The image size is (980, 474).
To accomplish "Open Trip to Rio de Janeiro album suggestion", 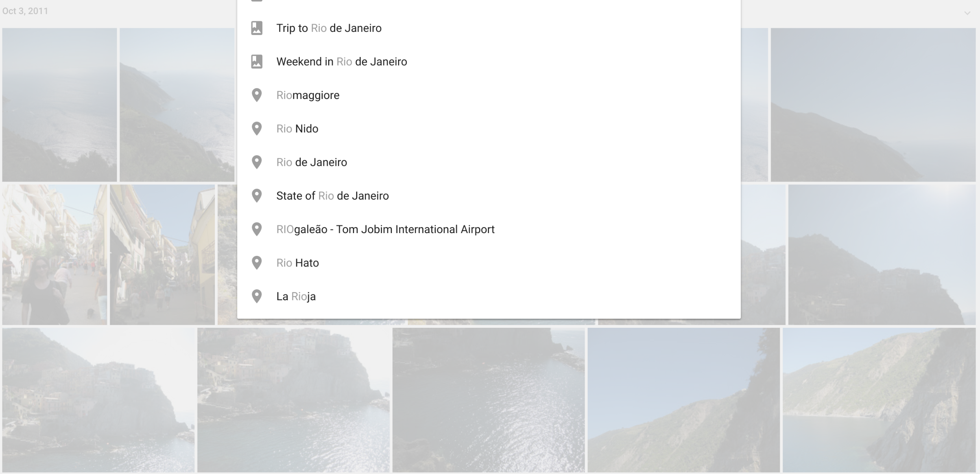I will [x=329, y=28].
